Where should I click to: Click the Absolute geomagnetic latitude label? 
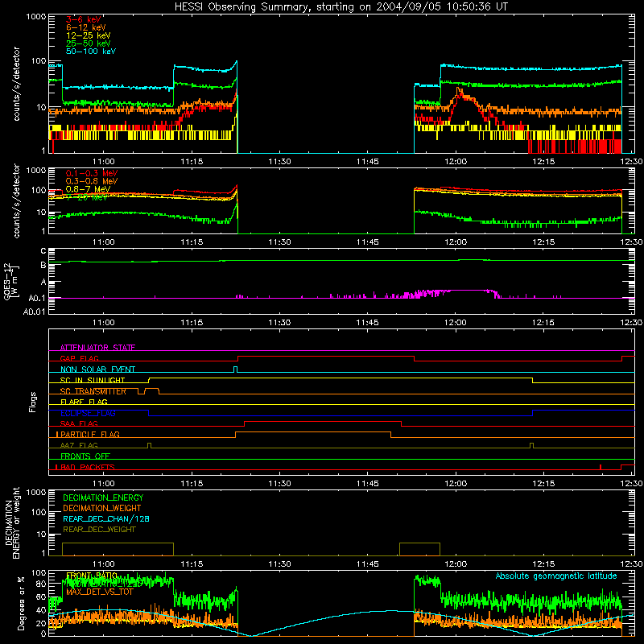[x=556, y=576]
